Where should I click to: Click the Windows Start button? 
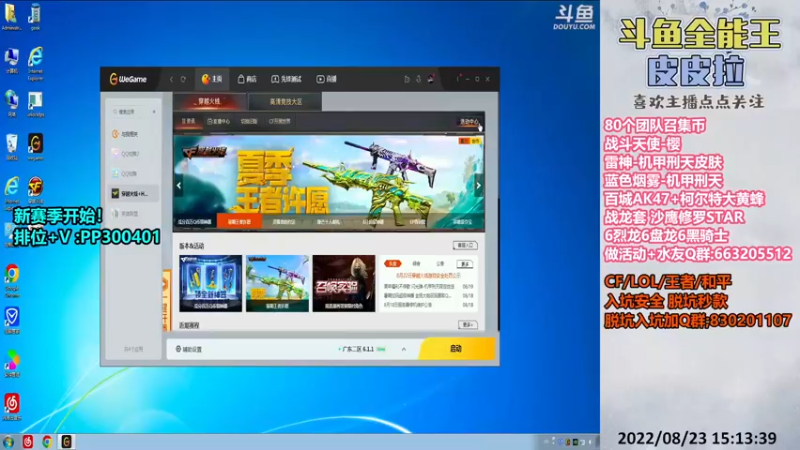click(x=8, y=442)
